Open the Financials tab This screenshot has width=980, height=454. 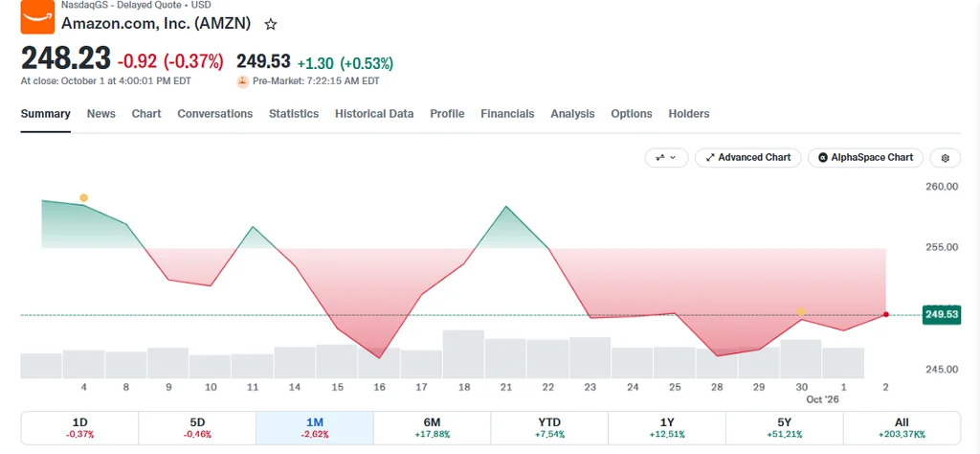(507, 114)
